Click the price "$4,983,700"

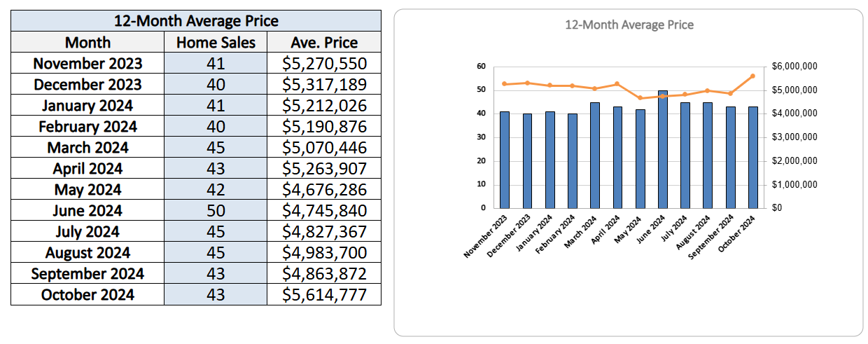(324, 252)
